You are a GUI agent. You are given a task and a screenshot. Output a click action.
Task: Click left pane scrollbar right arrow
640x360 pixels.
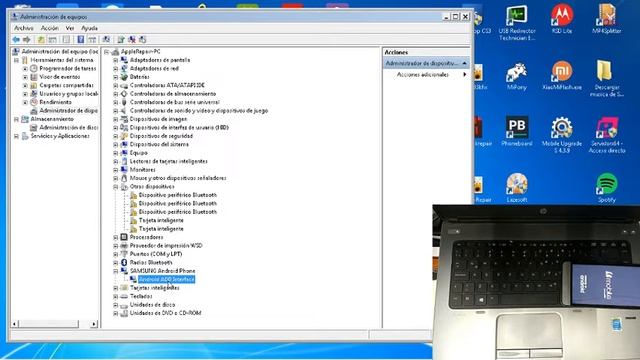(x=94, y=324)
